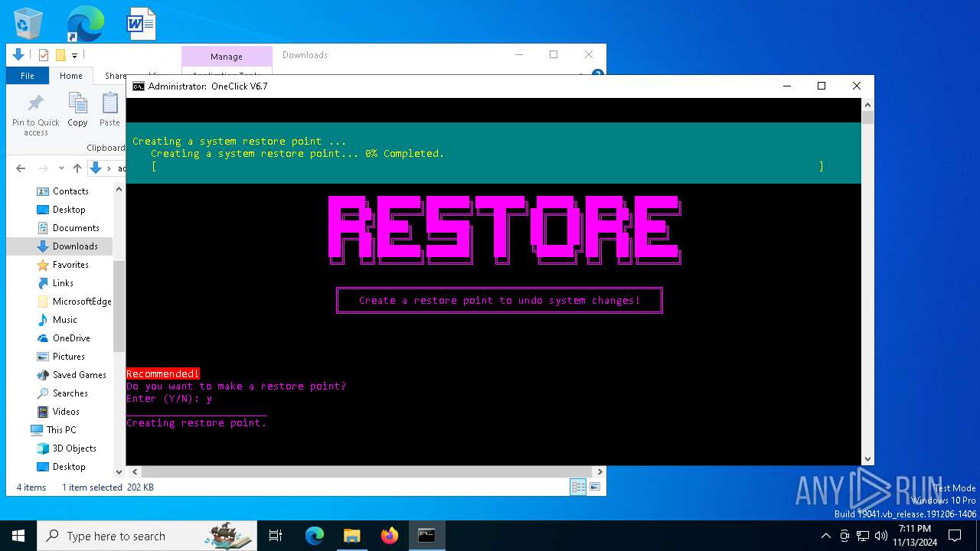Click the Pin to Quick access icon
980x551 pixels.
pyautogui.click(x=35, y=116)
